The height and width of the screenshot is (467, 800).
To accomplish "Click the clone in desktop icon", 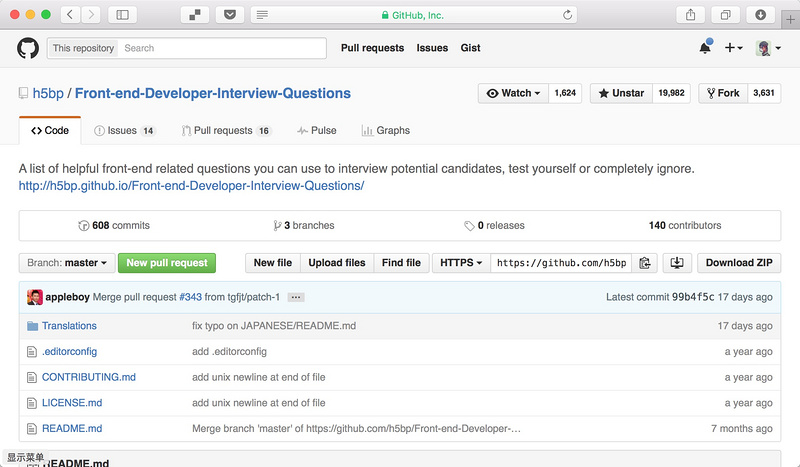I will pyautogui.click(x=677, y=263).
